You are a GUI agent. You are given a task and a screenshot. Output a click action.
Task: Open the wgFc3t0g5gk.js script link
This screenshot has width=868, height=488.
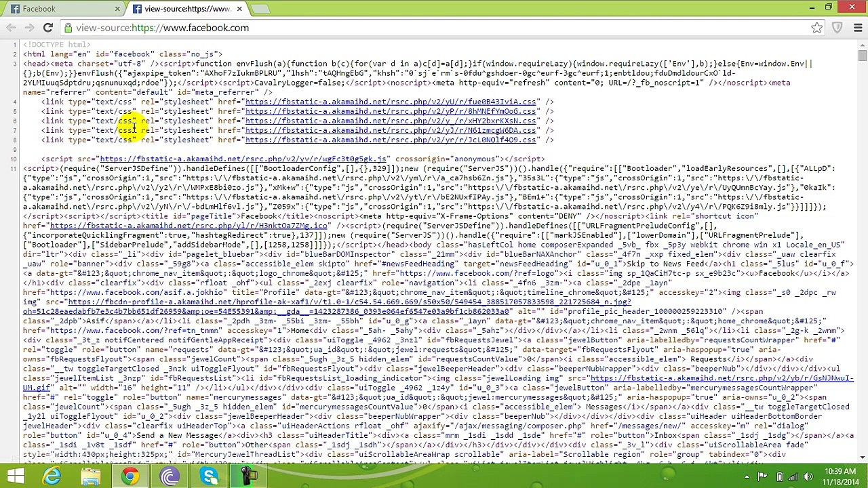[x=243, y=159]
